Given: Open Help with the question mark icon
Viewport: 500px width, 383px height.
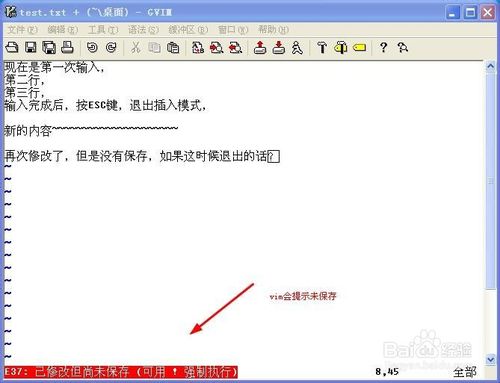Looking at the screenshot, I should (384, 48).
